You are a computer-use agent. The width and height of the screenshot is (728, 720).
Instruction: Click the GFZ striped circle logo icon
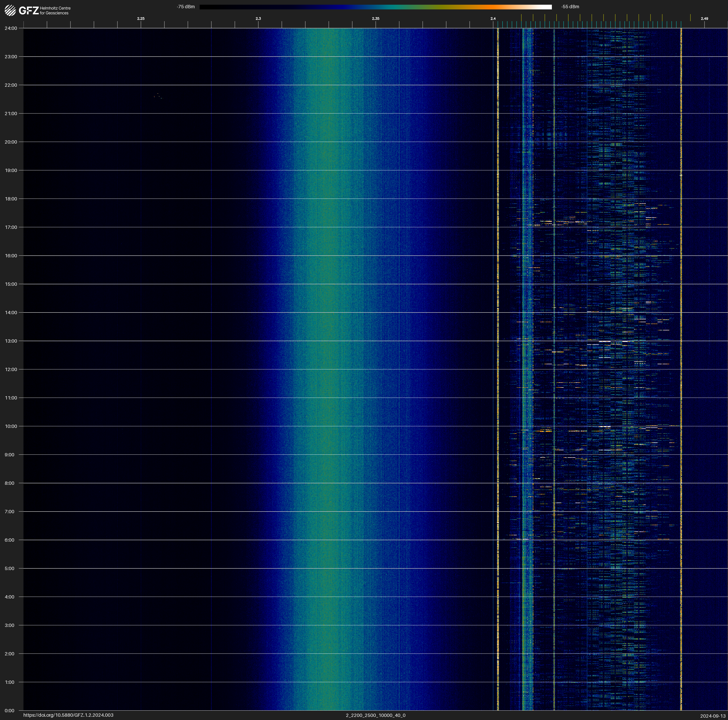point(10,10)
